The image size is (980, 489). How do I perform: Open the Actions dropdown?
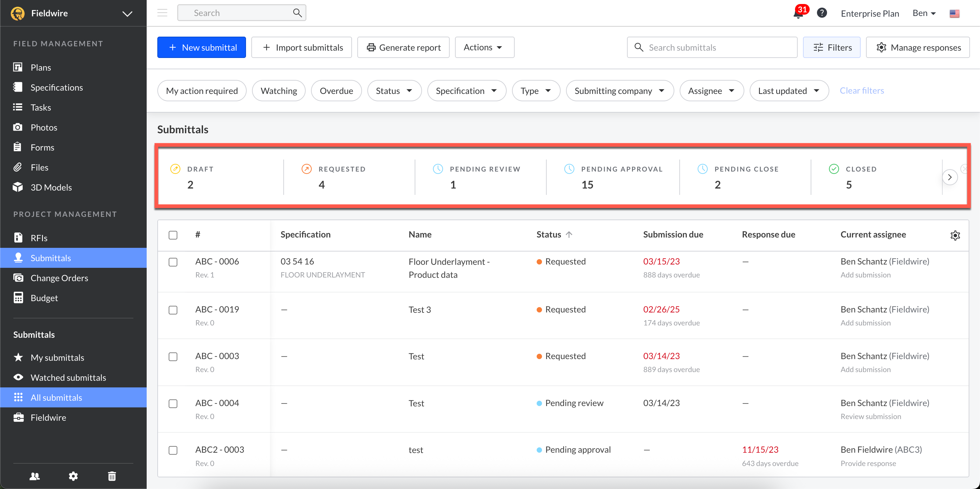[484, 48]
